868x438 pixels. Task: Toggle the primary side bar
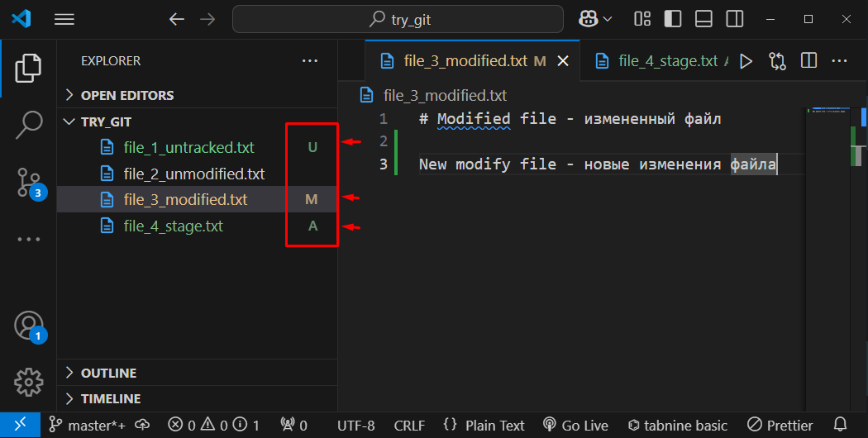(673, 19)
